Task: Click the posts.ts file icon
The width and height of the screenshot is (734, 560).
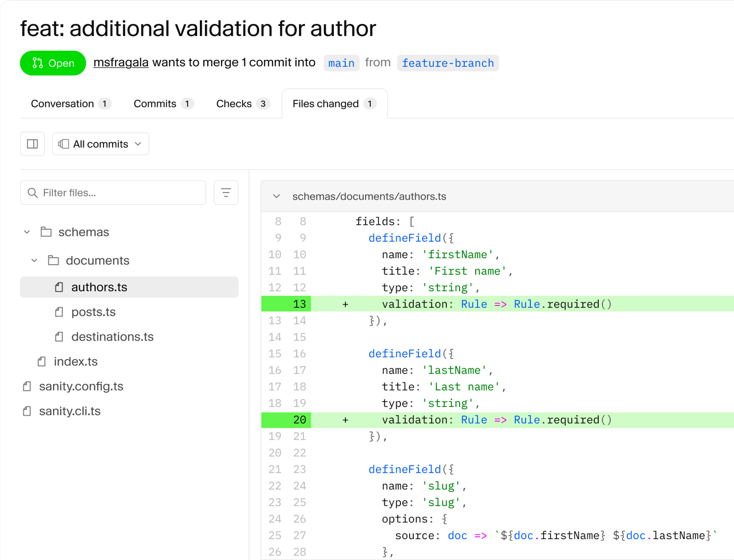Action: (x=59, y=312)
